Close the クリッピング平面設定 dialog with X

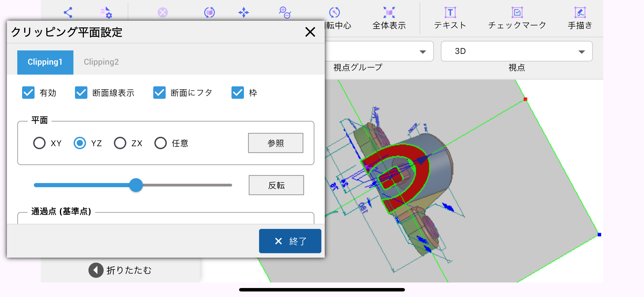tap(310, 32)
